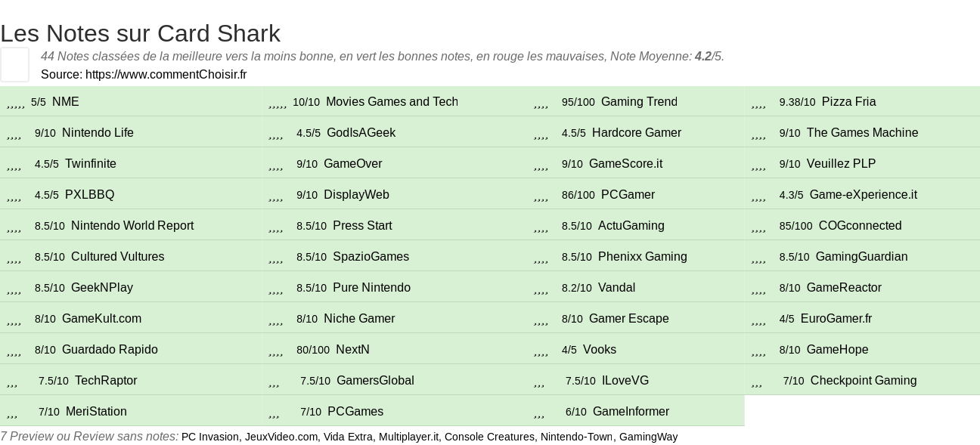Click GamingGuardian entry
980x445 pixels.
coord(862,256)
